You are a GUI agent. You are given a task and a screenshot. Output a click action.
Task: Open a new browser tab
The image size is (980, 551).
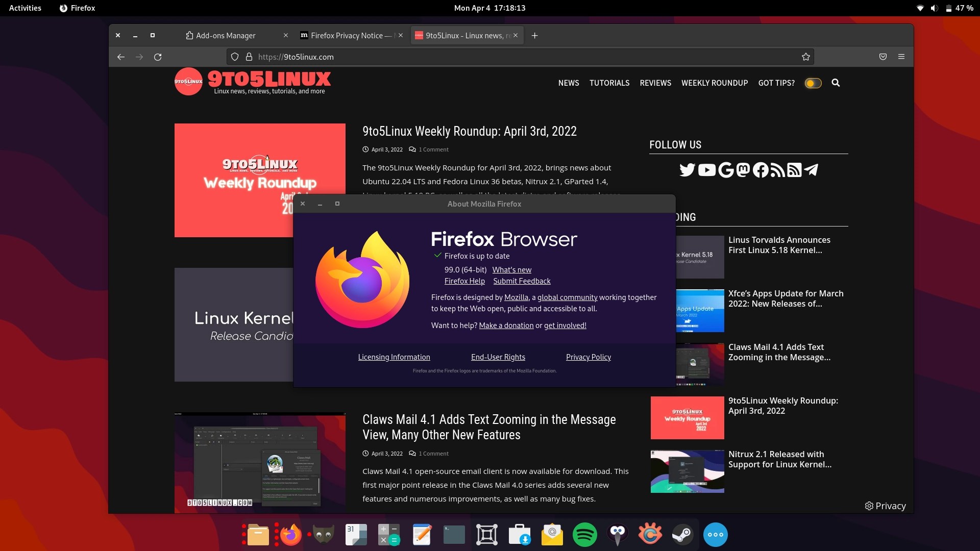click(x=534, y=35)
